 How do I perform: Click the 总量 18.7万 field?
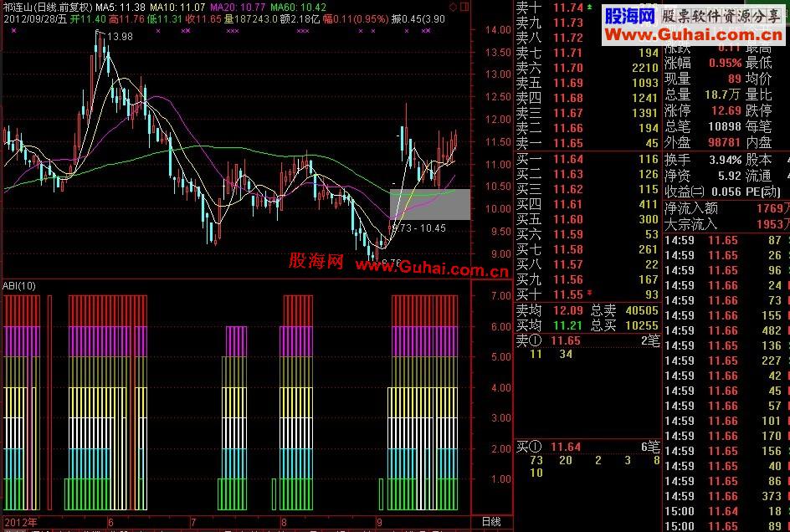pos(703,95)
